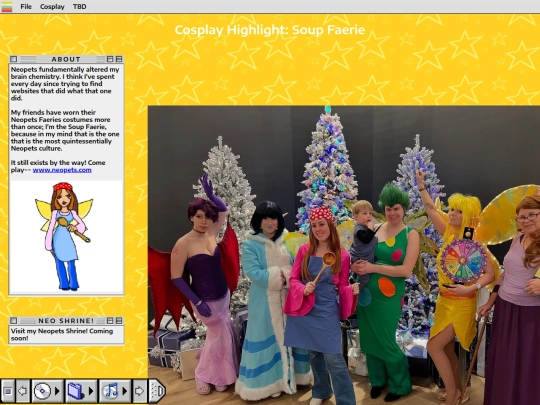Viewport: 540px width, 405px height.
Task: Open the TBD menu
Action: click(x=80, y=7)
